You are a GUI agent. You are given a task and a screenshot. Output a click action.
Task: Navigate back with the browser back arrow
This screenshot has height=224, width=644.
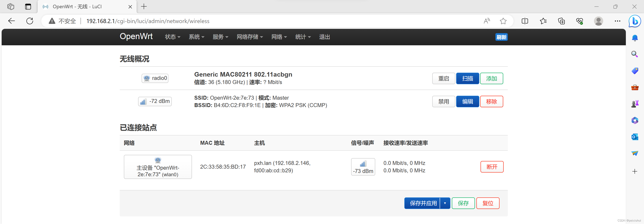pyautogui.click(x=11, y=21)
